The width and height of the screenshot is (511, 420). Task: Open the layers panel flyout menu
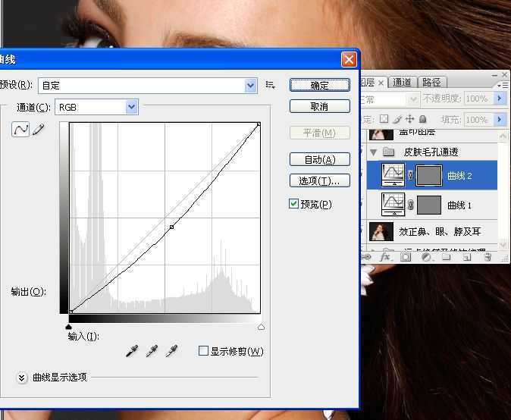click(x=503, y=85)
